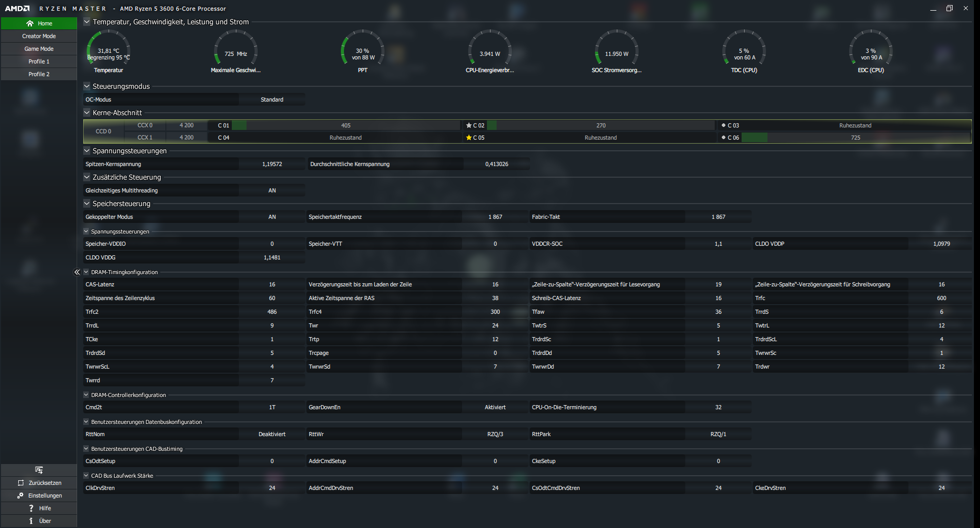The width and height of the screenshot is (980, 528).
Task: Click the CPU-On-Die-Terminierung value 32
Action: click(718, 407)
